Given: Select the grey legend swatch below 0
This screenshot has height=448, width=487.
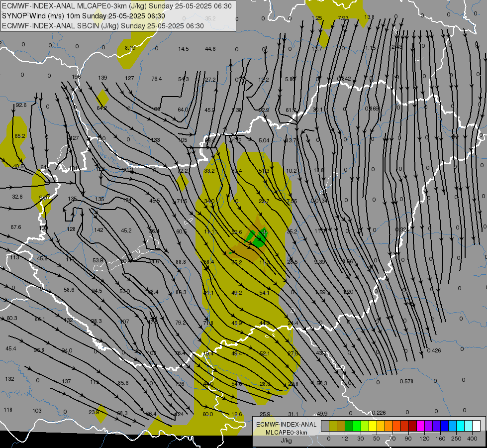Looking at the screenshot, I should 325,426.
